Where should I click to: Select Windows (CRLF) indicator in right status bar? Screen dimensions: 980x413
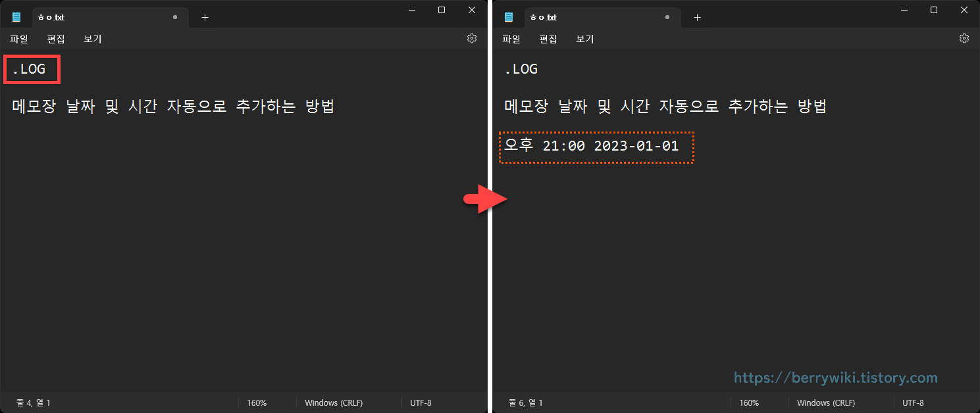825,402
